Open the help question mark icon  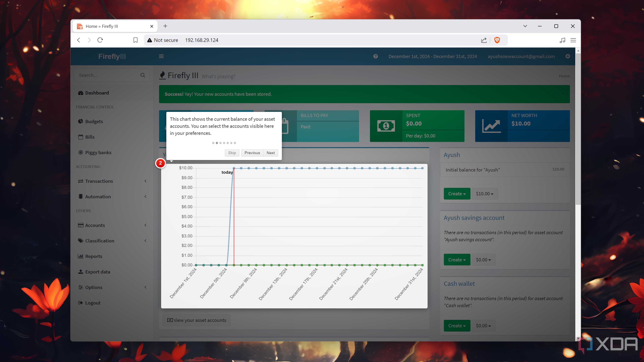[x=375, y=56]
